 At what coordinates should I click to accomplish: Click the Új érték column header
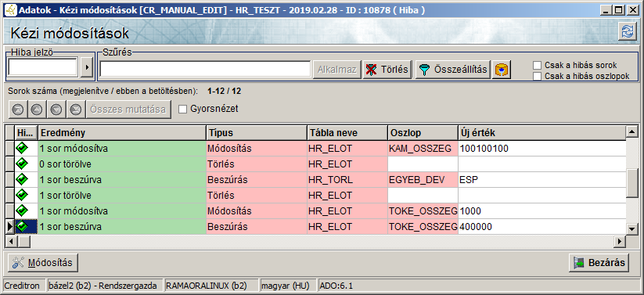pos(541,133)
